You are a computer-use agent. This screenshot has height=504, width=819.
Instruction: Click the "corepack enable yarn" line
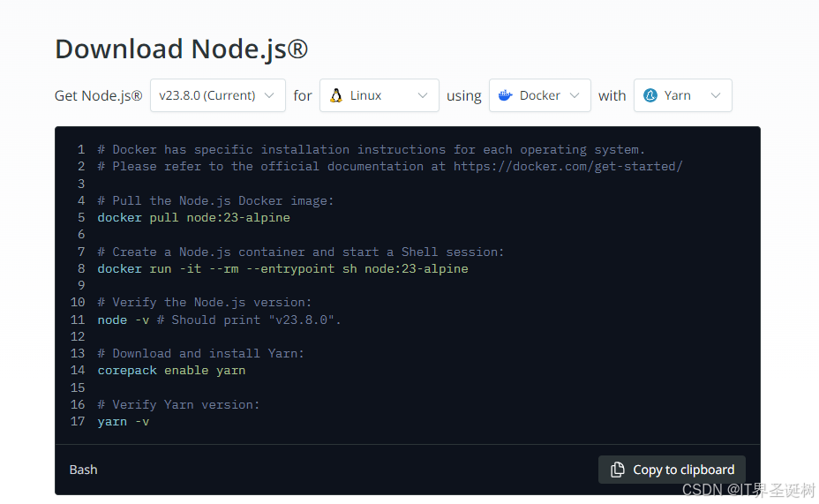coord(171,371)
